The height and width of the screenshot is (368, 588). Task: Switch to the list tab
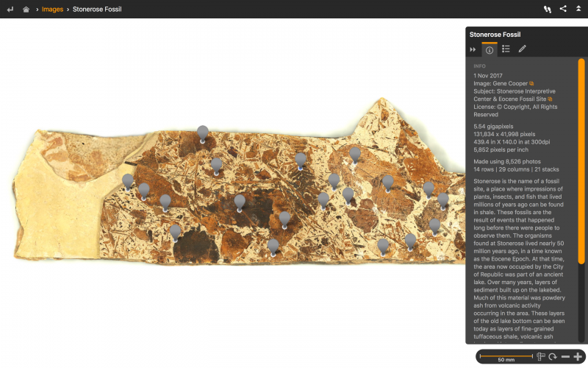pyautogui.click(x=506, y=49)
